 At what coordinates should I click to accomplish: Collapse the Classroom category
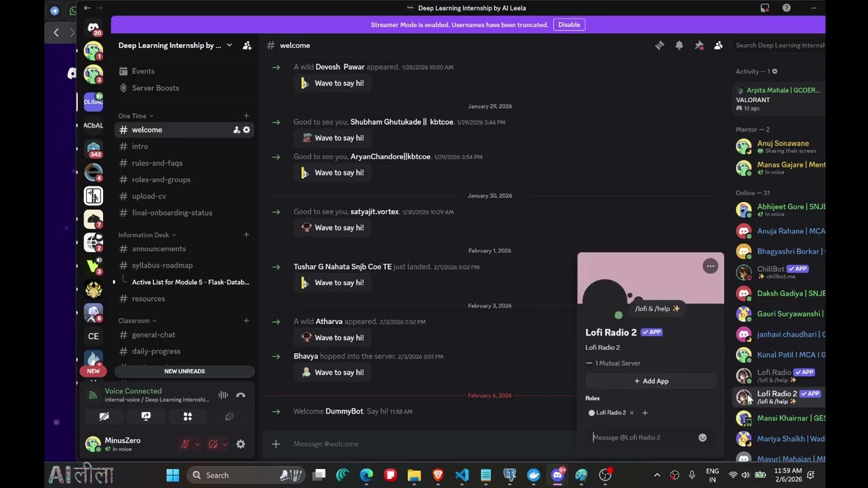tap(138, 321)
